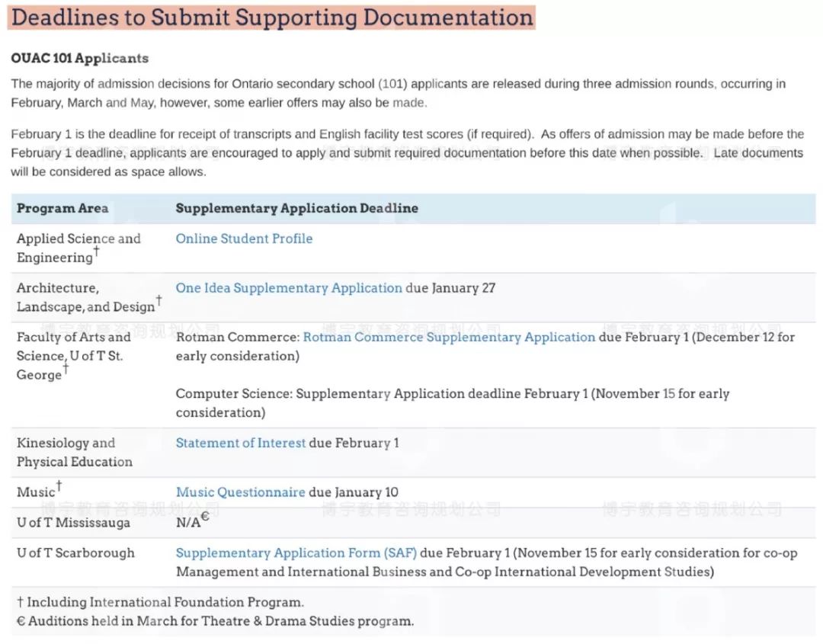Click 'Auditions held in March' footnote
The height and width of the screenshot is (644, 823).
tap(215, 621)
